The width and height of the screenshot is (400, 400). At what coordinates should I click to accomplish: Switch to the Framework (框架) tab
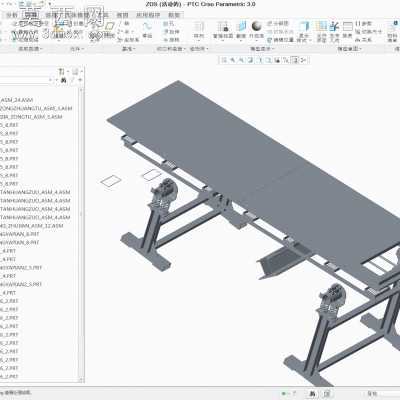174,15
